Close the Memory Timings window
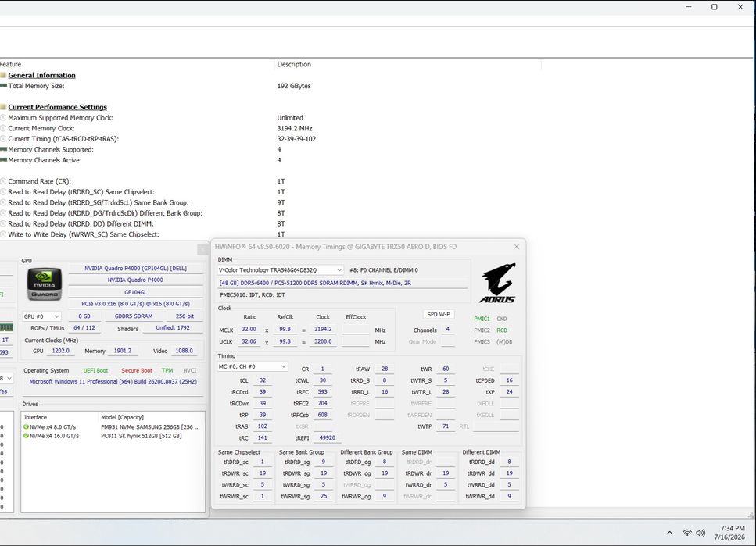756x546 pixels. tap(516, 246)
